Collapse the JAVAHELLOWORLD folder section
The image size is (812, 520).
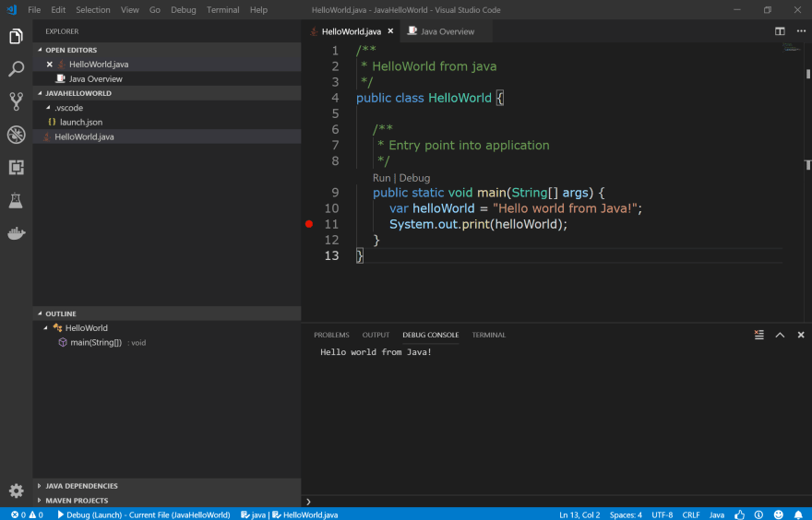click(x=40, y=93)
